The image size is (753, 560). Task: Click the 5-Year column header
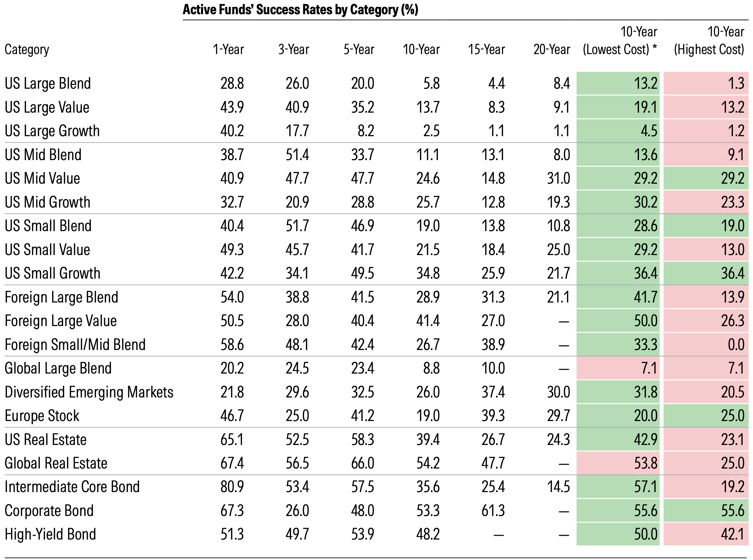[359, 50]
